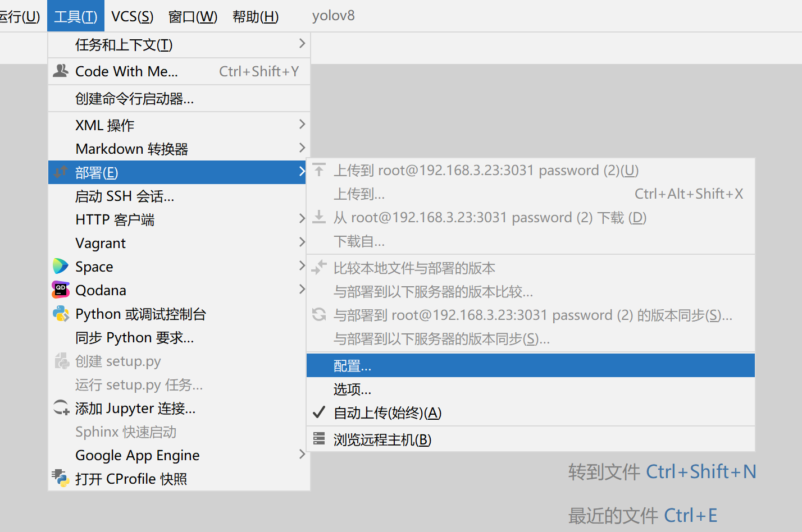Screen dimensions: 802x532
Task: Click the upload arrow icon before 上传到
Action: click(x=318, y=169)
